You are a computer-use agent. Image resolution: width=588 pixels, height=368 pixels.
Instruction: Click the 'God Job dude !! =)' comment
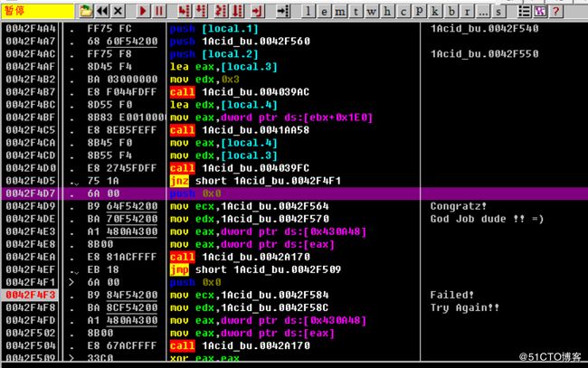coord(487,219)
